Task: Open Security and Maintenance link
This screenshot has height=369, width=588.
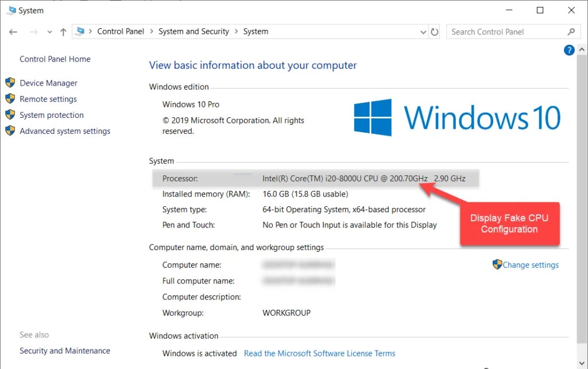Action: tap(65, 351)
